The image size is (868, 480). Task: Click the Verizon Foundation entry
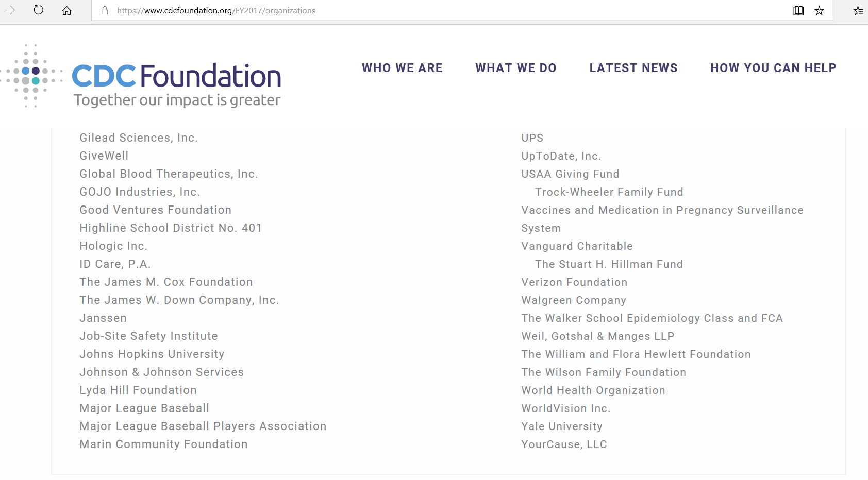click(574, 282)
